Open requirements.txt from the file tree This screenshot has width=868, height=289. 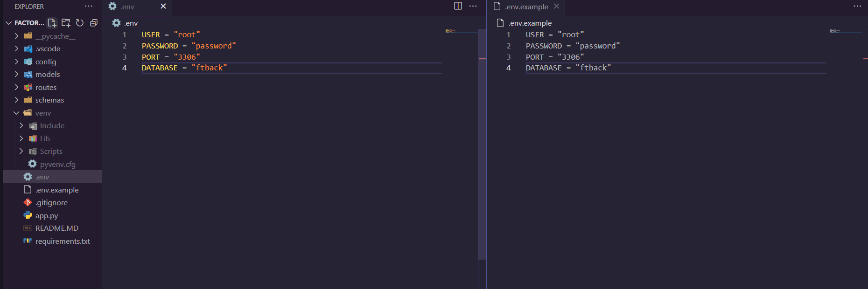point(52,241)
